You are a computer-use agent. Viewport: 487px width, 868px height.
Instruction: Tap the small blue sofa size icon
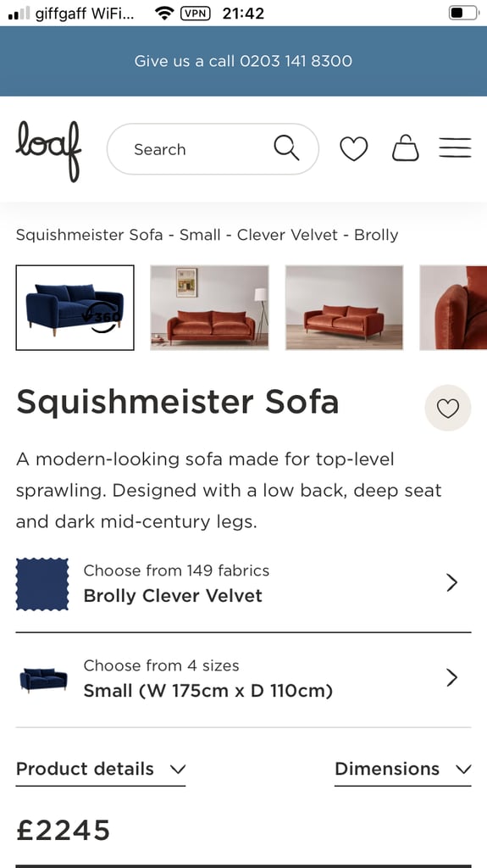(43, 679)
